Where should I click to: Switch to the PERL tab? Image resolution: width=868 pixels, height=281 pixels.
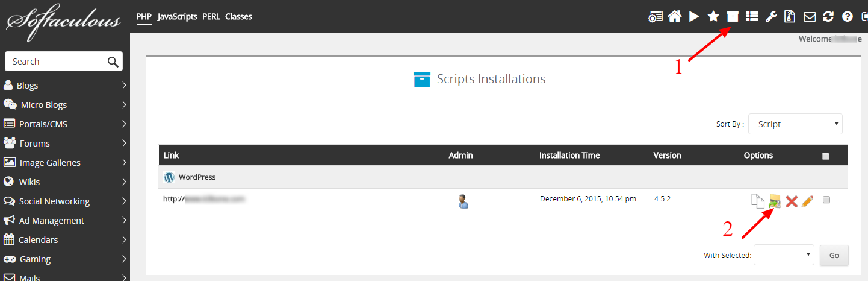click(x=211, y=17)
